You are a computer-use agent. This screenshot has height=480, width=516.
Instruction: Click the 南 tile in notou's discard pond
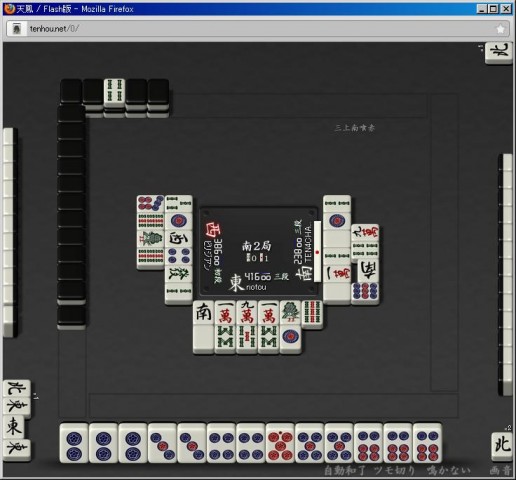(x=203, y=313)
